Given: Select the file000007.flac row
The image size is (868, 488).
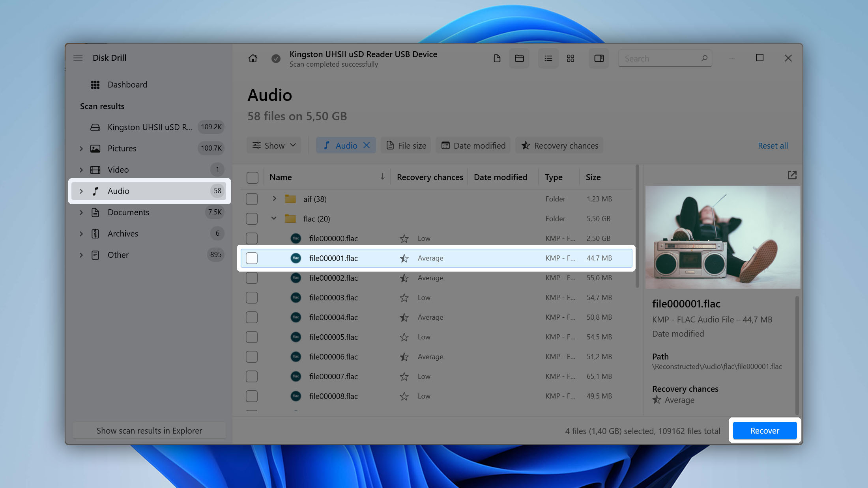Looking at the screenshot, I should click(x=436, y=376).
